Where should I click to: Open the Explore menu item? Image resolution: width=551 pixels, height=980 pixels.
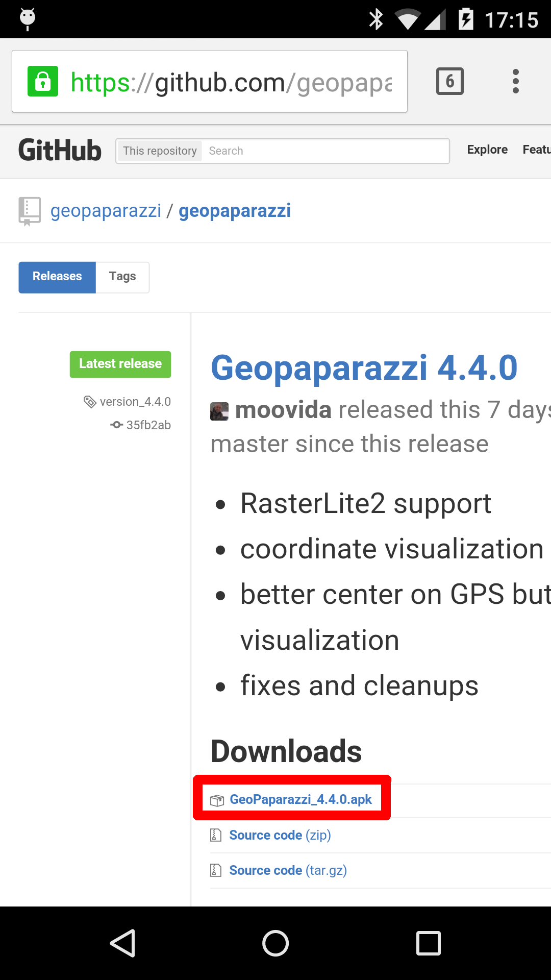487,150
